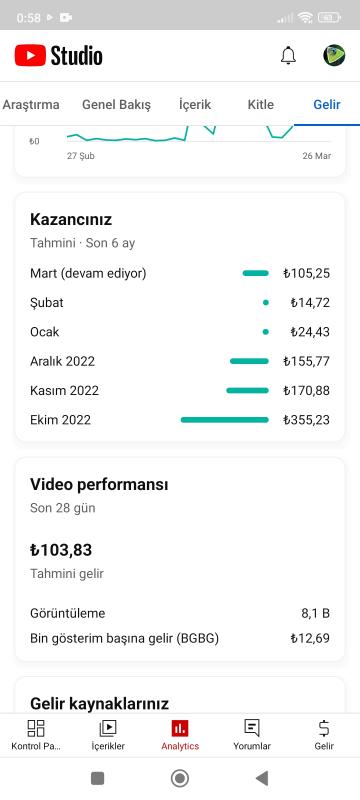
Task: Open the Video performansı card
Action: [x=180, y=559]
